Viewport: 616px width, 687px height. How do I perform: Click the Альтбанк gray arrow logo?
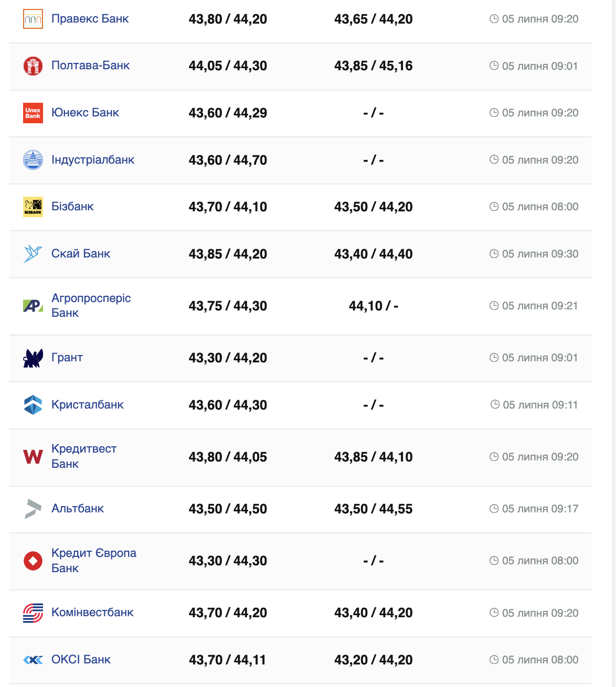[33, 509]
